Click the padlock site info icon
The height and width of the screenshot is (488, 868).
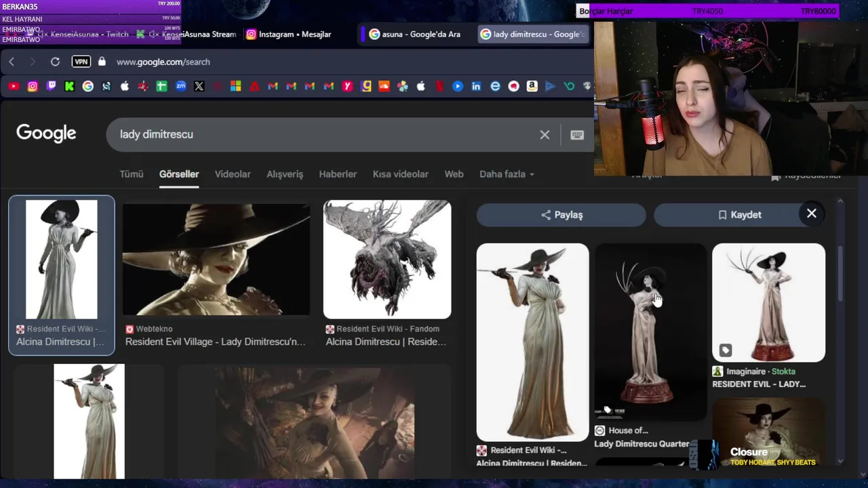[102, 62]
